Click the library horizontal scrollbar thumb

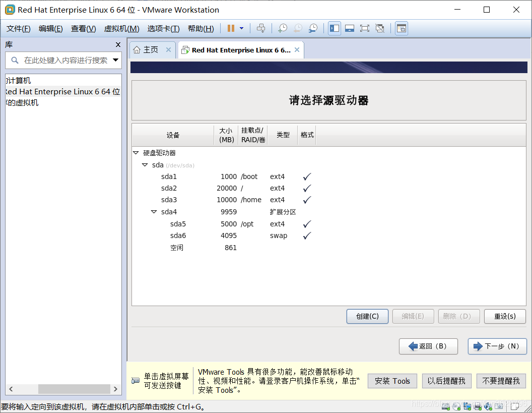[74, 389]
